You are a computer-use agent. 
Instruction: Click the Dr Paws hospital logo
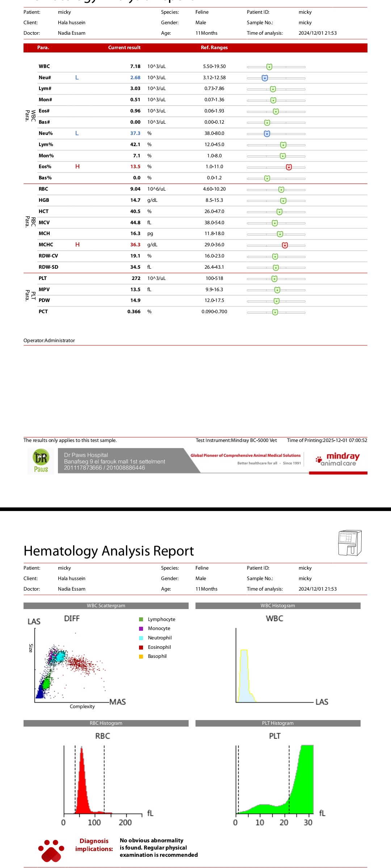41,461
